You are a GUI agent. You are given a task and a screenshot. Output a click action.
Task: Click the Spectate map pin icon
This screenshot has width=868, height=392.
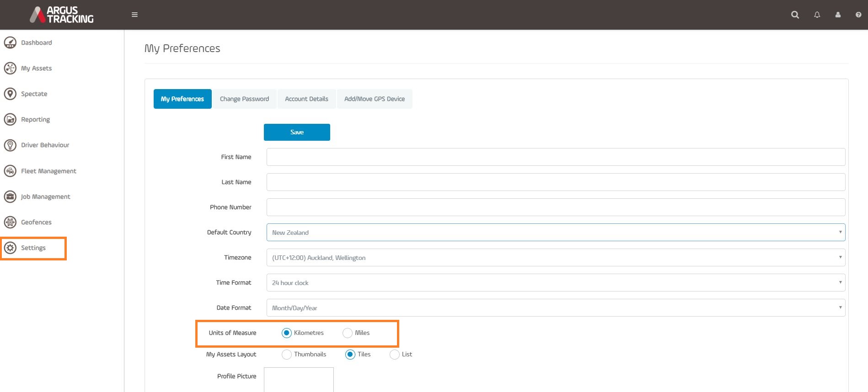pos(10,94)
